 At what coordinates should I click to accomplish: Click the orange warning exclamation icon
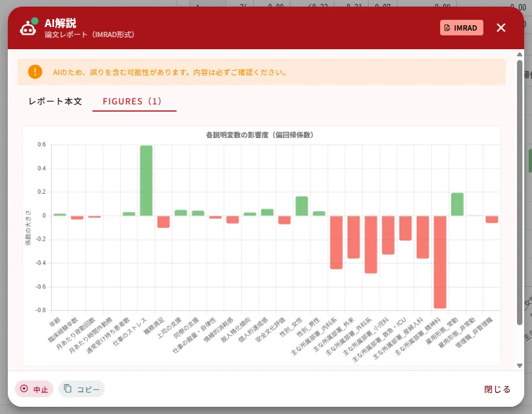35,72
